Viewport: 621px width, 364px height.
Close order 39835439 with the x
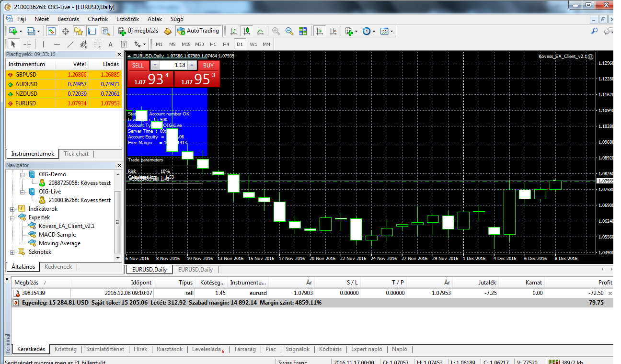click(x=610, y=293)
